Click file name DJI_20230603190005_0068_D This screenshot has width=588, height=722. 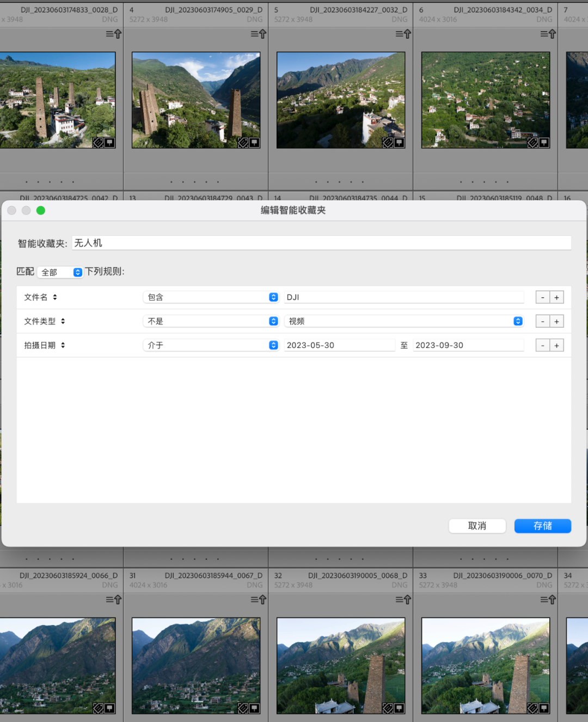(x=358, y=576)
